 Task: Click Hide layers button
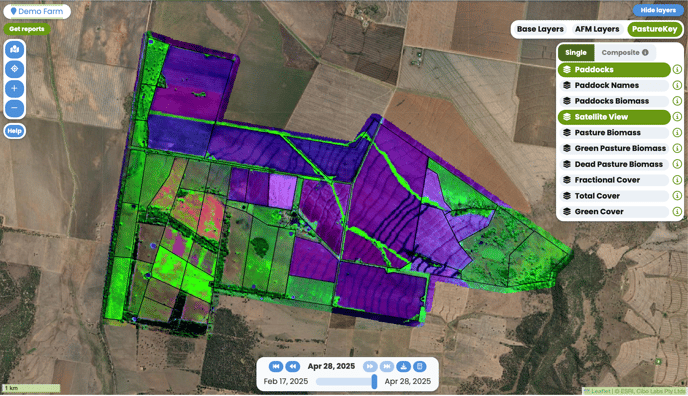[658, 10]
